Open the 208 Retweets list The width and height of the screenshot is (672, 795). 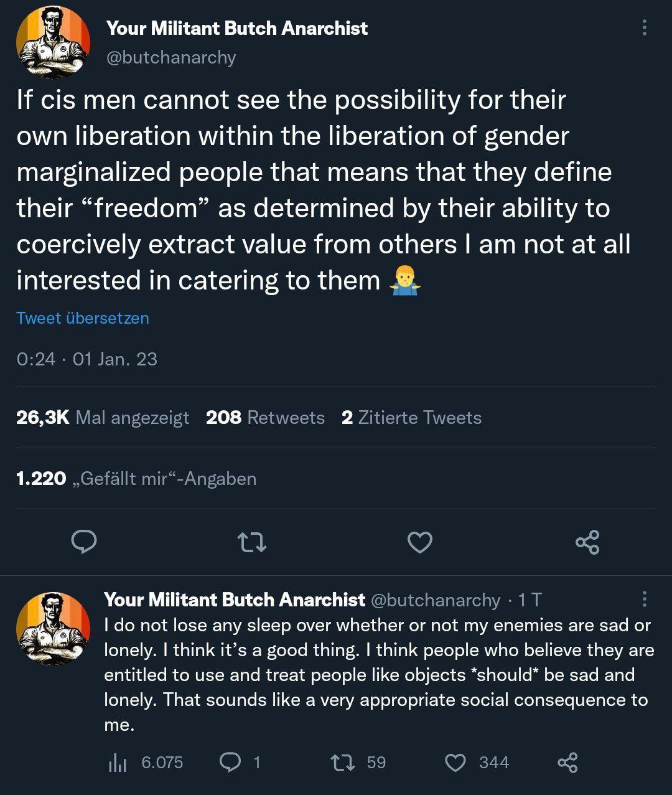pyautogui.click(x=265, y=417)
